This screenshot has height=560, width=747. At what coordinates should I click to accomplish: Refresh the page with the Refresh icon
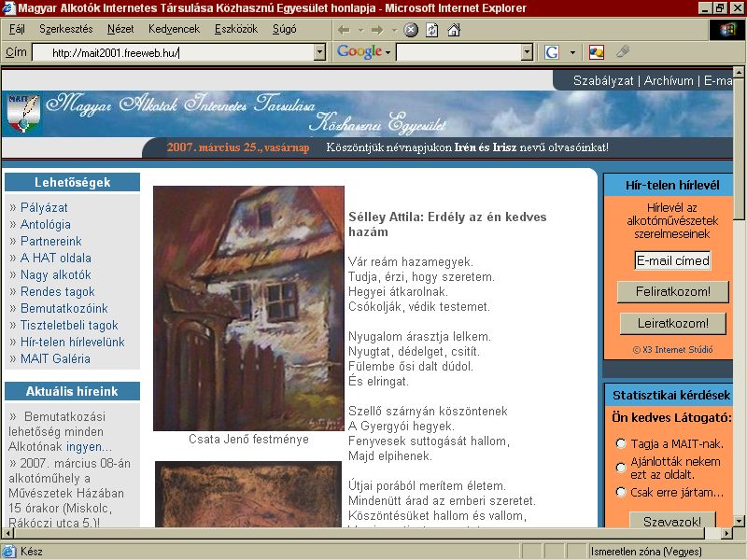pyautogui.click(x=431, y=30)
